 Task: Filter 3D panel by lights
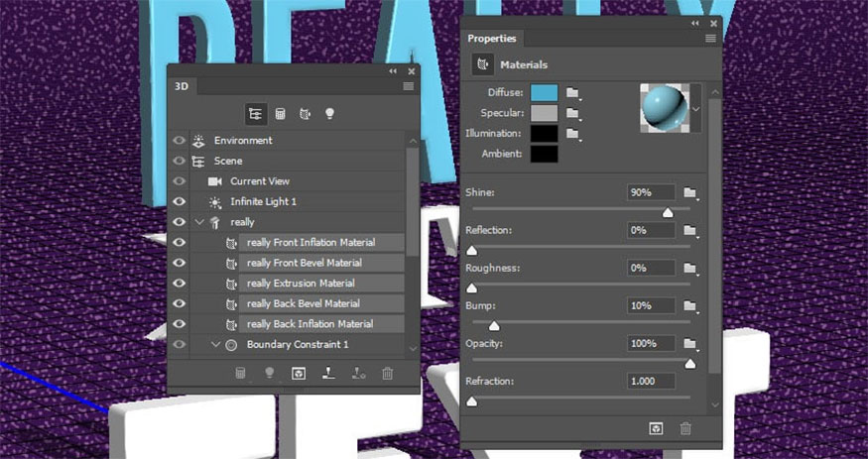point(329,114)
